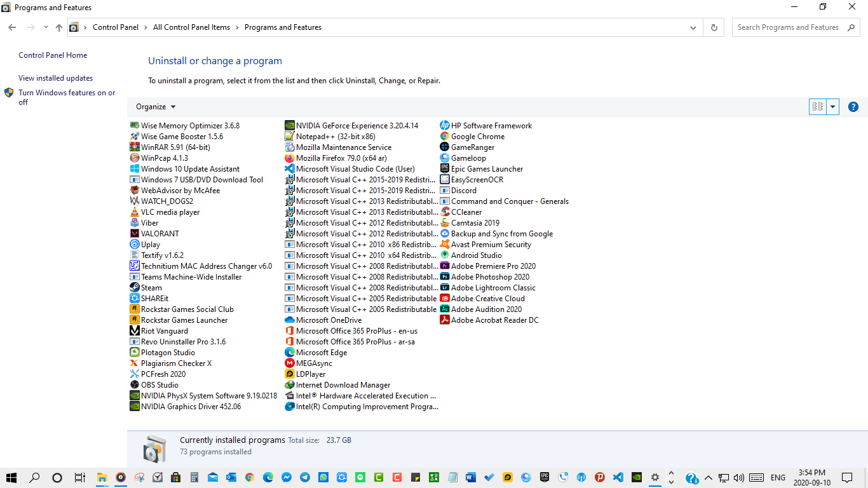Image resolution: width=868 pixels, height=488 pixels.
Task: Expand the address bar history dropdown
Action: (x=693, y=28)
